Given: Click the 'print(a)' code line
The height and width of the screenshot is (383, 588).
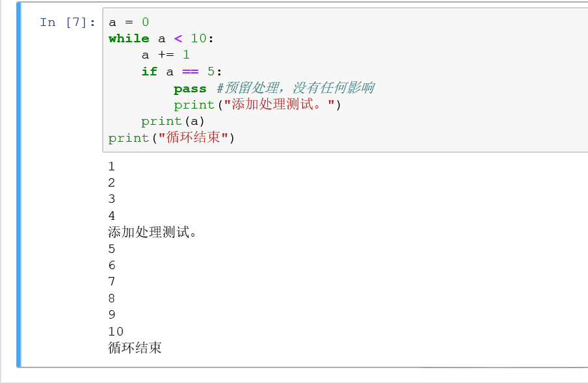Looking at the screenshot, I should pyautogui.click(x=173, y=121).
